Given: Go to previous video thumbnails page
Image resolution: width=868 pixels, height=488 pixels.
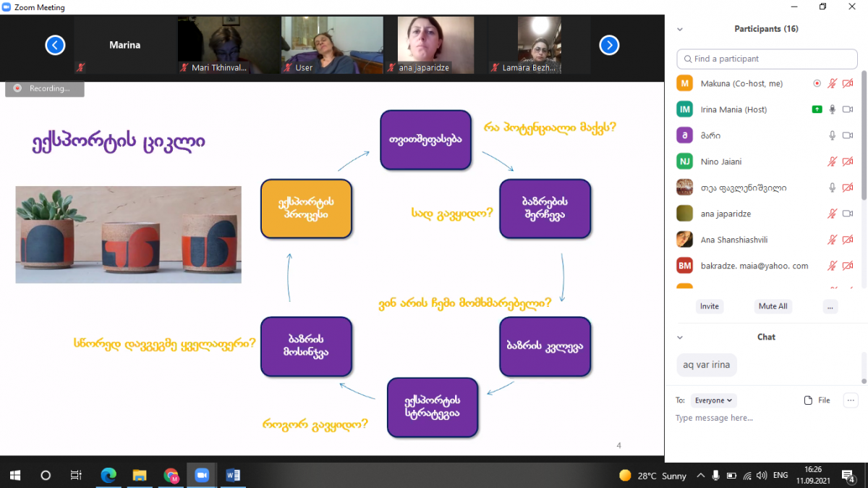Looking at the screenshot, I should point(55,46).
